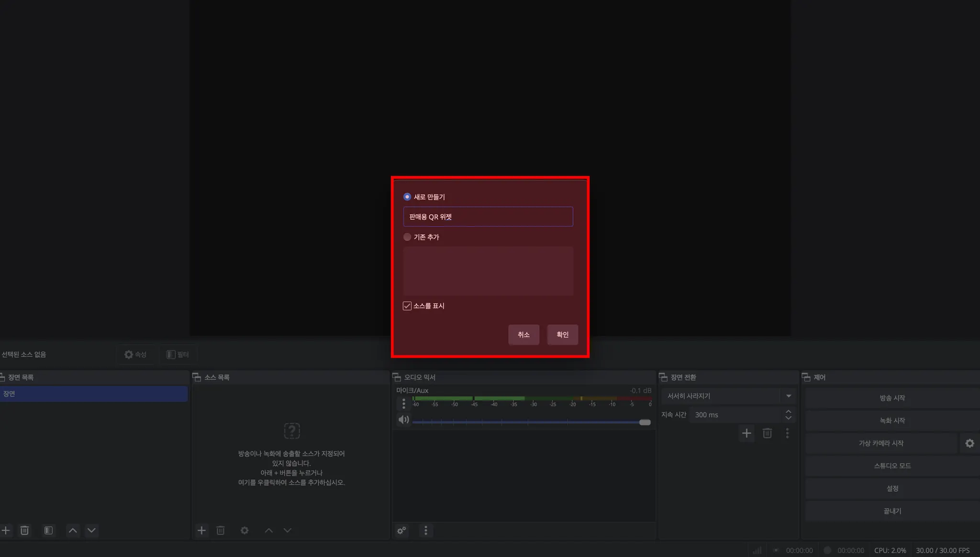
Task: Open scene filters icon in scene toolbar
Action: [x=48, y=530]
